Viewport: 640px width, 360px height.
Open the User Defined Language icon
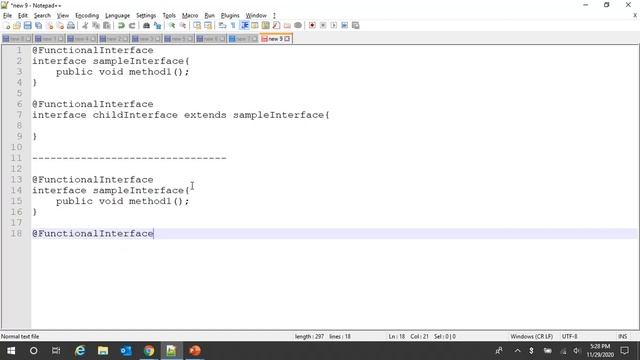click(x=255, y=25)
